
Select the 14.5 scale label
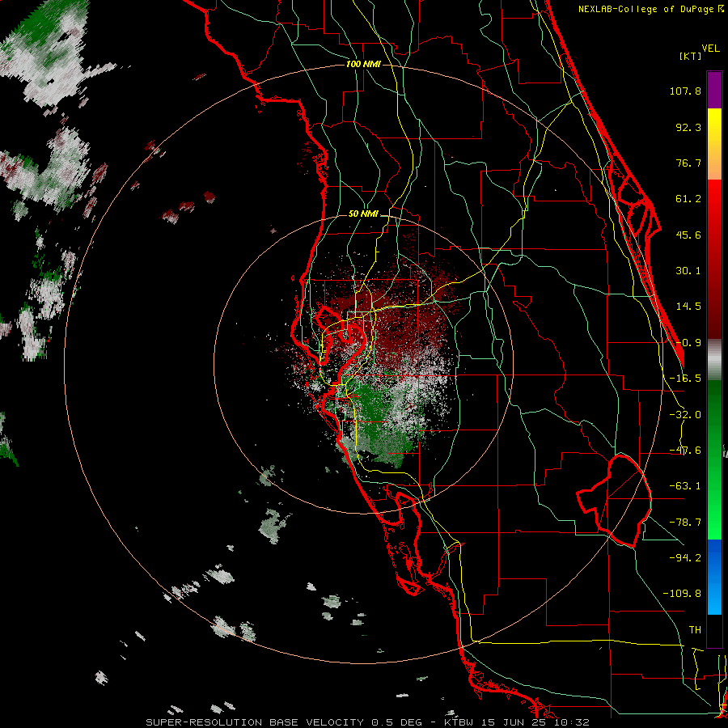coord(688,307)
